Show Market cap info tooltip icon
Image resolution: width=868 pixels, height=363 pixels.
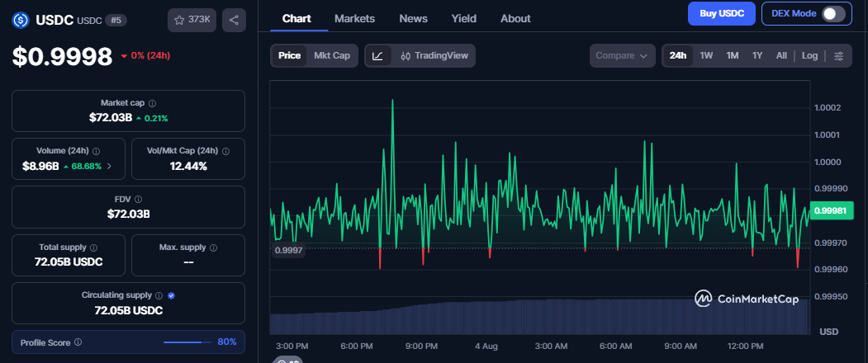pyautogui.click(x=152, y=103)
